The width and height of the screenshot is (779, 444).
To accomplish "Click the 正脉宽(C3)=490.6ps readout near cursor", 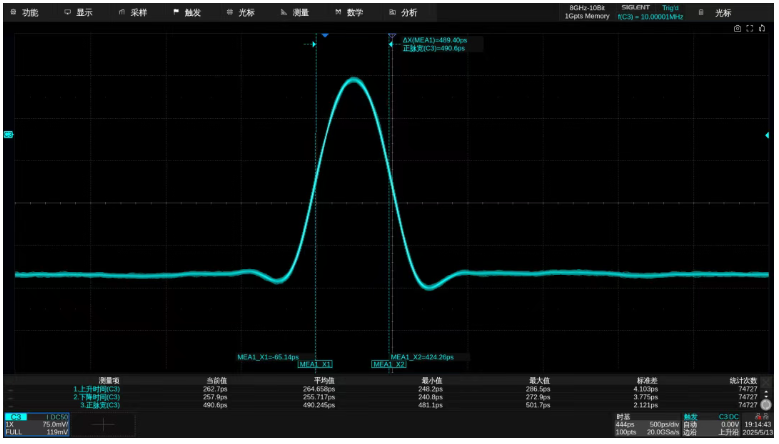I will (434, 48).
